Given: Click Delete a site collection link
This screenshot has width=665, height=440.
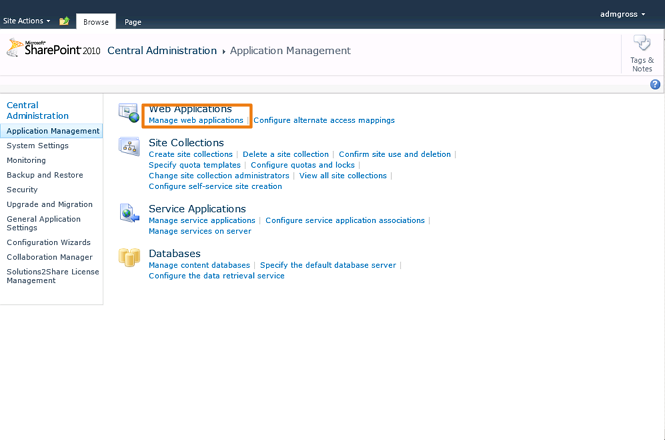Looking at the screenshot, I should (x=285, y=154).
